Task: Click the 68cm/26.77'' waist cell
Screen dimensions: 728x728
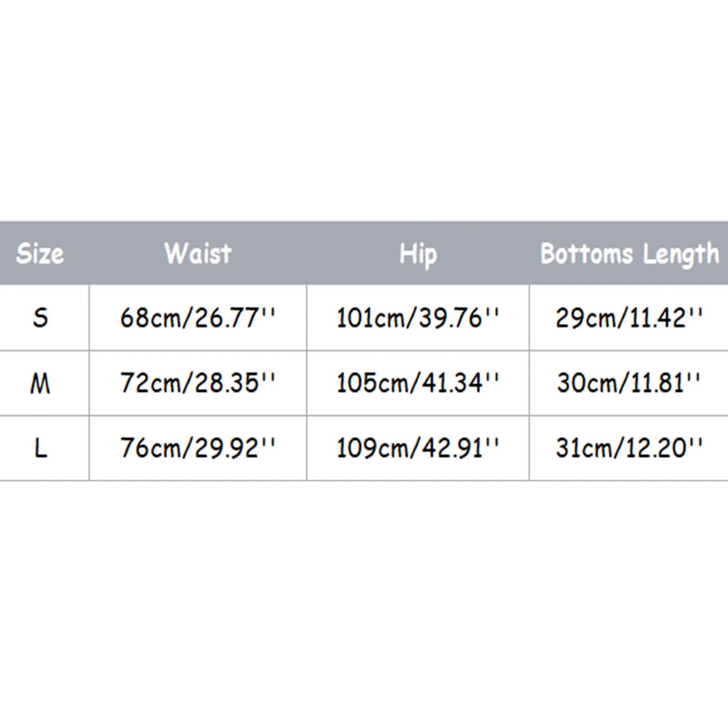Action: (198, 318)
